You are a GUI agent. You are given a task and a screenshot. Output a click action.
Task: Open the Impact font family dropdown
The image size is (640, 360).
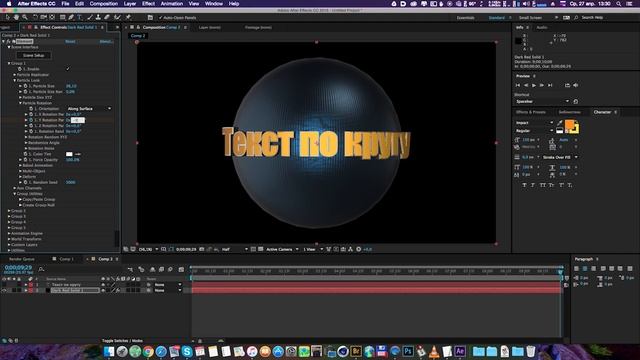coord(534,122)
